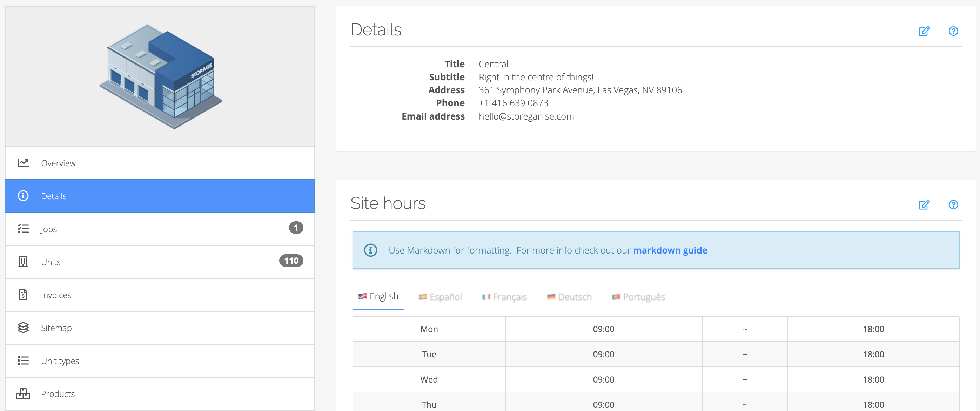Screen dimensions: 980x411
Task: Open the Jobs menu item
Action: coord(49,229)
